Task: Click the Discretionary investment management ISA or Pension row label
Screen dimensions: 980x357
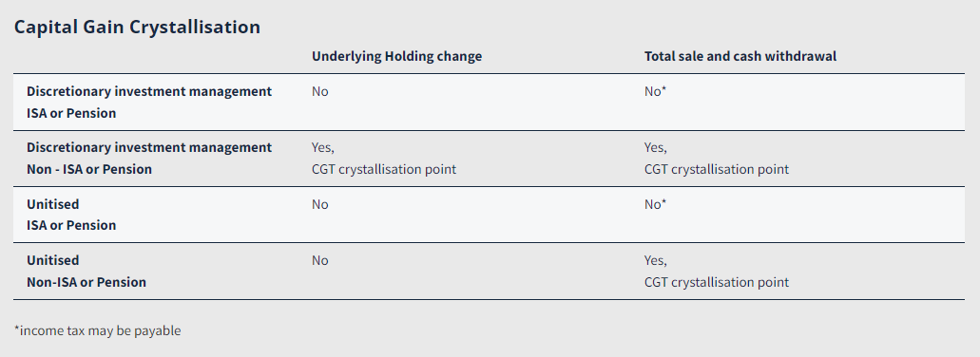Action: point(149,103)
